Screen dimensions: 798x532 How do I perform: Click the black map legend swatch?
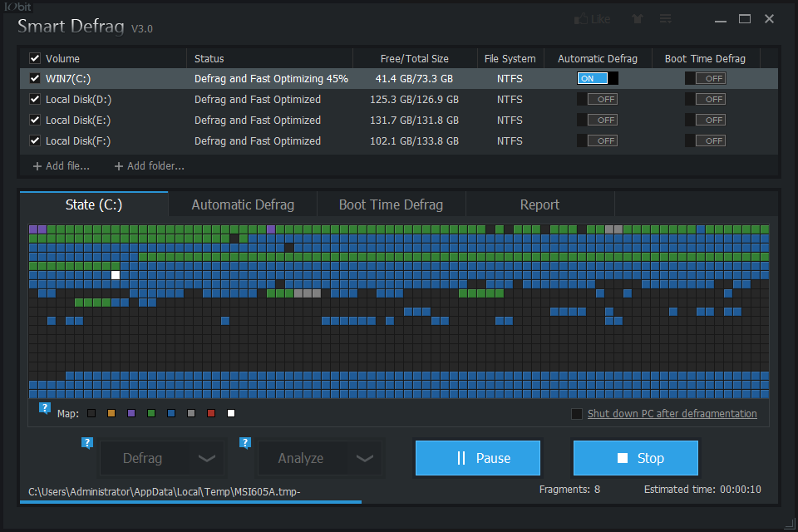point(91,413)
